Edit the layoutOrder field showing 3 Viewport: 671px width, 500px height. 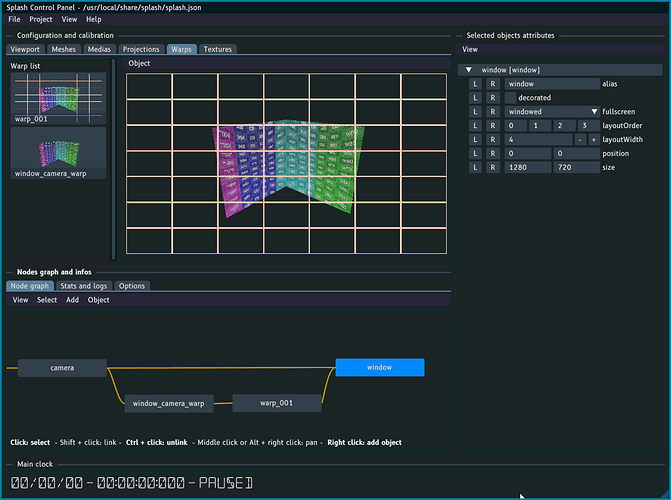pyautogui.click(x=588, y=125)
